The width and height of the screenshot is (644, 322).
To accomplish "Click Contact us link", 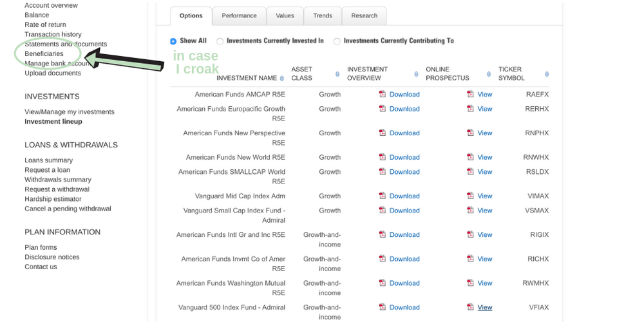I will [41, 267].
